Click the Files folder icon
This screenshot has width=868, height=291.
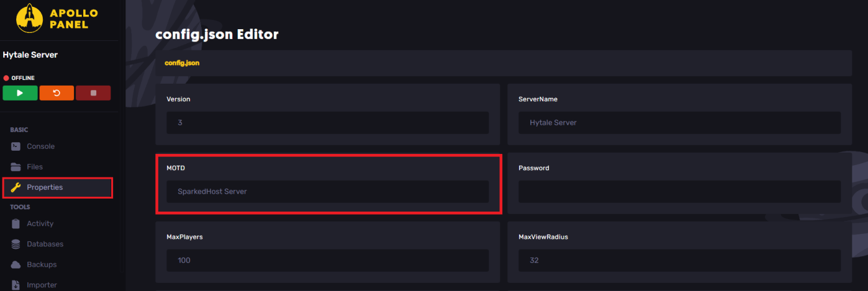coord(16,167)
